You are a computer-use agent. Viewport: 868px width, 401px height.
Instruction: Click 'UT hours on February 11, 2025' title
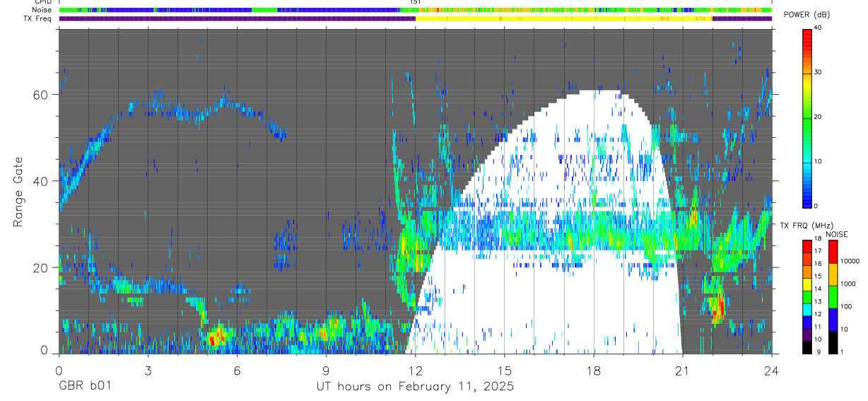414,387
